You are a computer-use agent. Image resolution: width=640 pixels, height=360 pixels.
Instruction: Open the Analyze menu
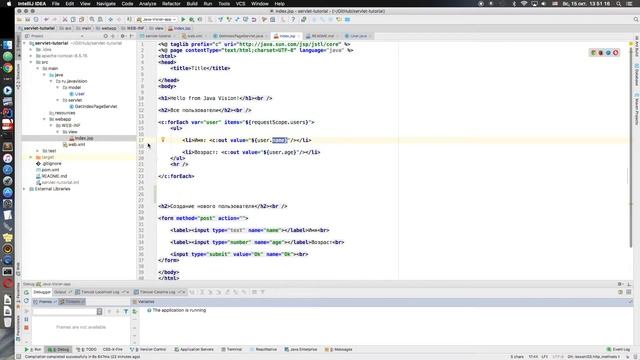coord(148,4)
